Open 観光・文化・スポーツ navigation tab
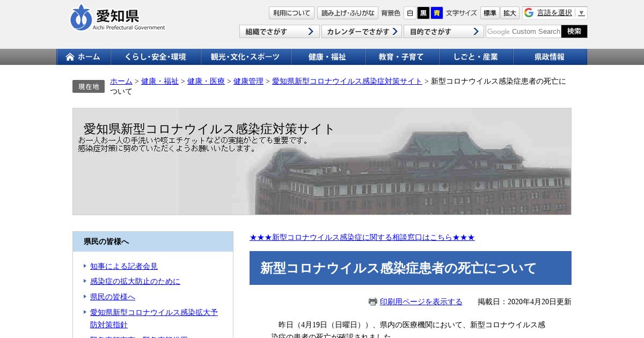This screenshot has width=644, height=338. pos(246,57)
